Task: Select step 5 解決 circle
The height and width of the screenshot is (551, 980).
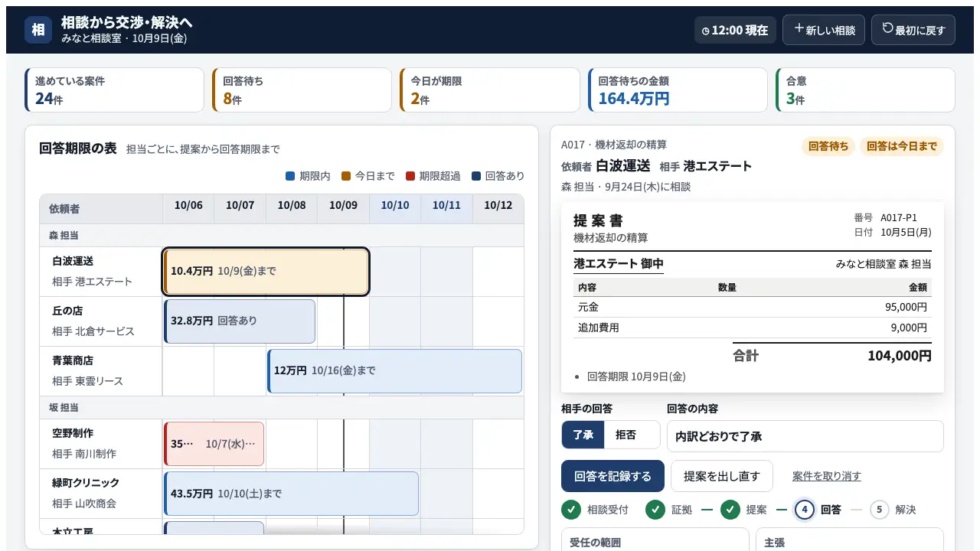Action: [x=880, y=510]
